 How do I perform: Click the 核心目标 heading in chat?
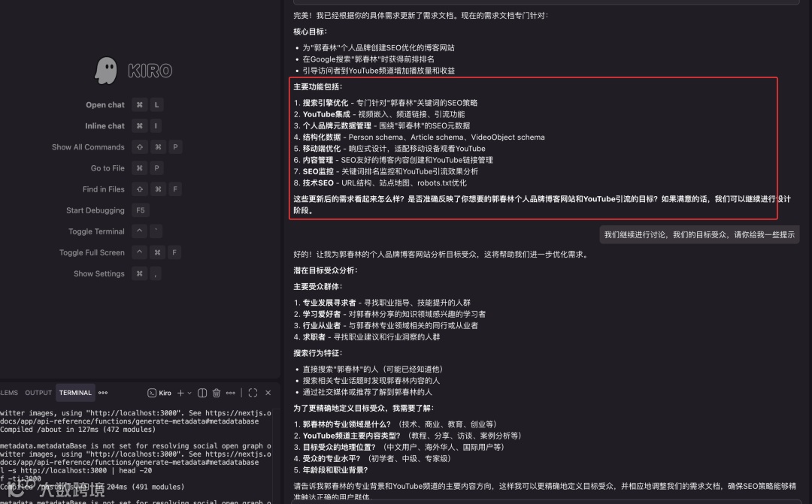pos(310,32)
